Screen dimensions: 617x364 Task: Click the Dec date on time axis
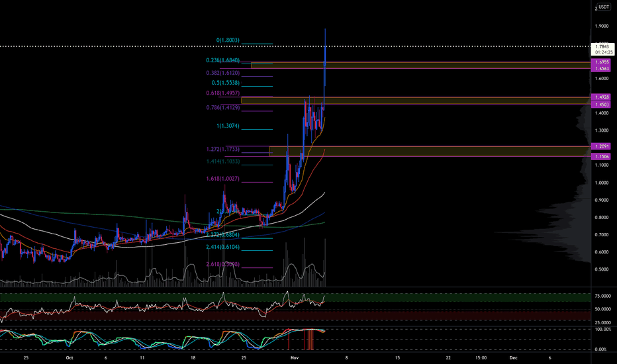point(513,357)
